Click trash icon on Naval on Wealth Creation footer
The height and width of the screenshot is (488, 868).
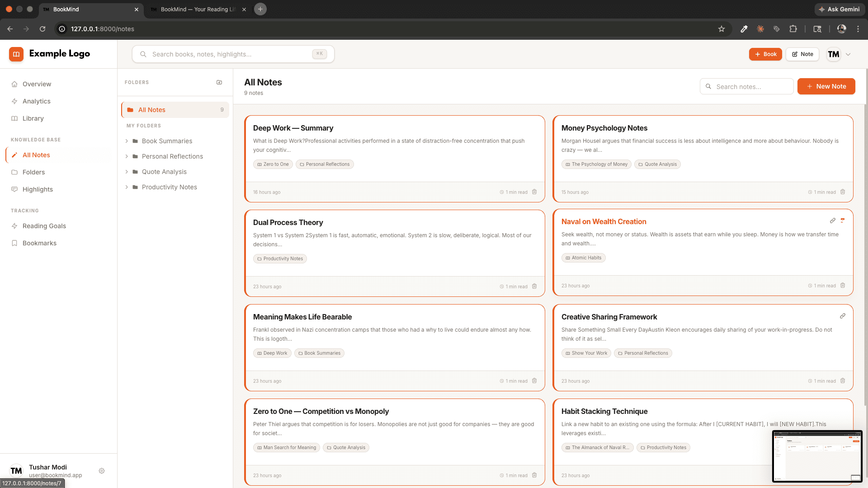coord(843,286)
